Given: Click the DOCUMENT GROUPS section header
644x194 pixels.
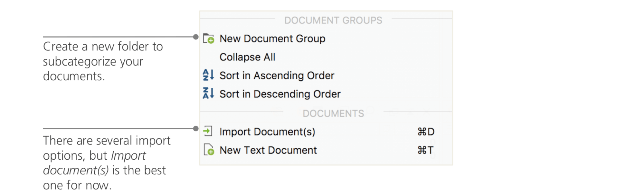Looking at the screenshot, I should click(x=333, y=21).
